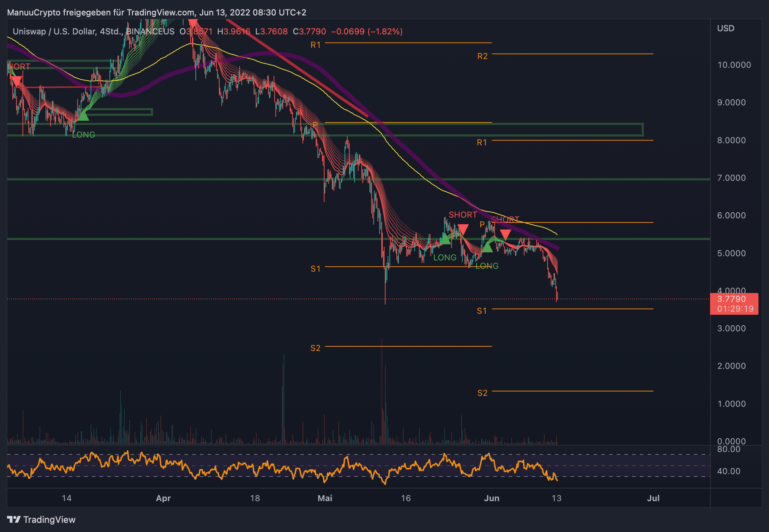Screen dimensions: 769x532
Task: Click the TradingView.com text in the header
Action: click(x=161, y=13)
